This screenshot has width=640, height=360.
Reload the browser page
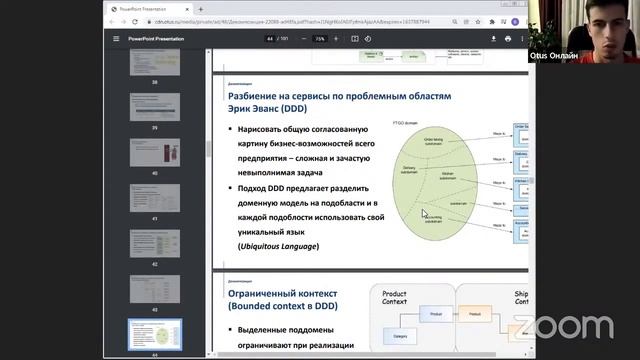135,22
